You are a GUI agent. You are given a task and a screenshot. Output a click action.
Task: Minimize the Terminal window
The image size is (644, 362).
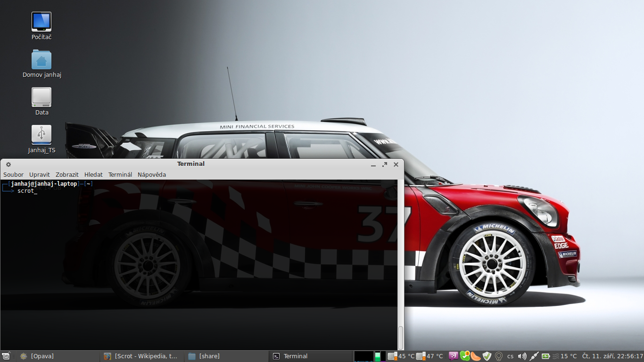pos(373,165)
